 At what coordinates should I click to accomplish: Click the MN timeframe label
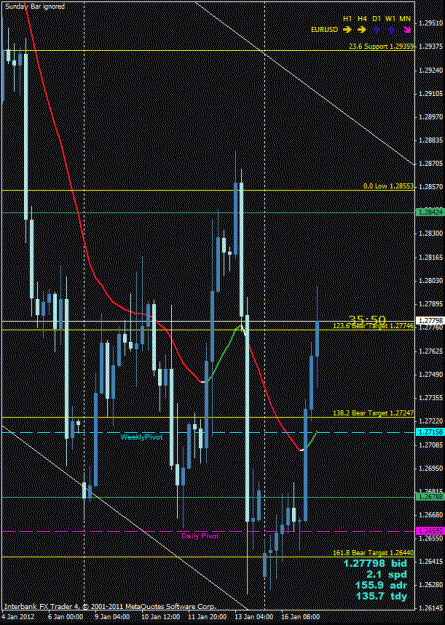(x=405, y=19)
